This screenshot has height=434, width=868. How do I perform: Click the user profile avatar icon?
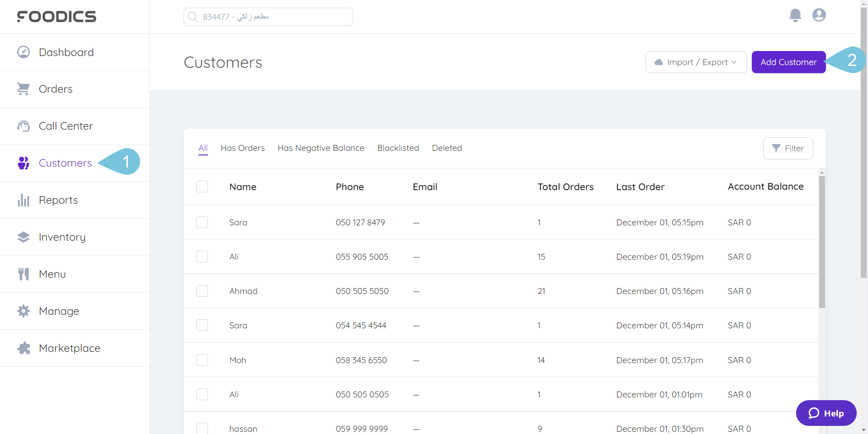pyautogui.click(x=819, y=15)
